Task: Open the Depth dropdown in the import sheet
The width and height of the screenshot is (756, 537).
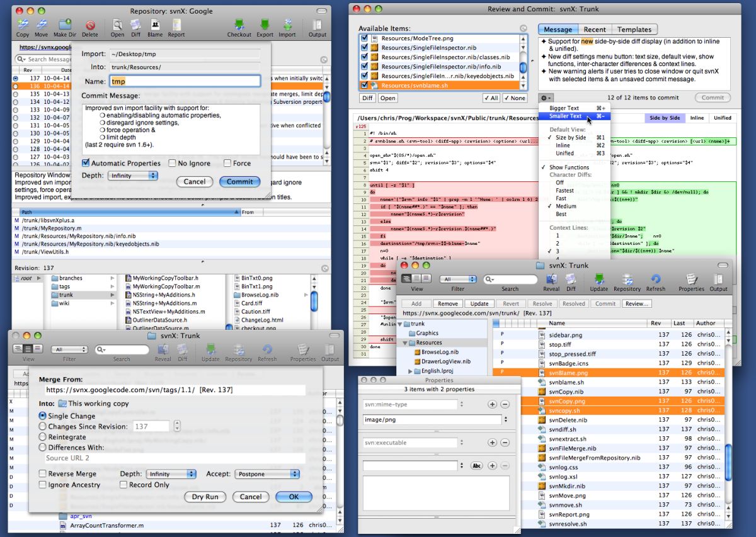Action: point(133,176)
